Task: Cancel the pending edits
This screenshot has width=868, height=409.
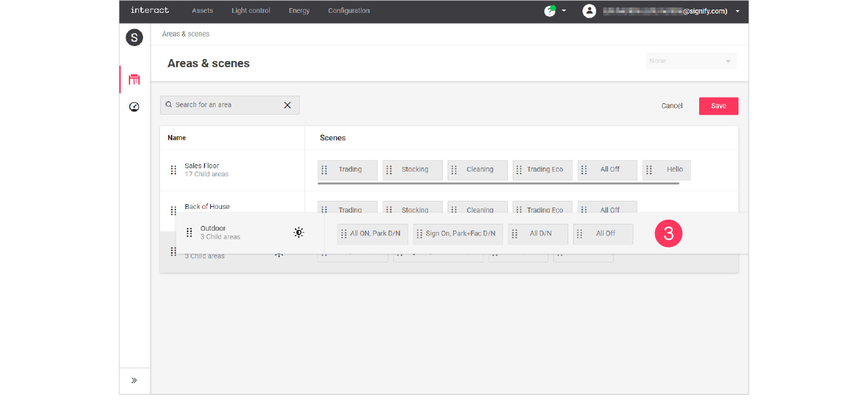Action: pos(671,106)
